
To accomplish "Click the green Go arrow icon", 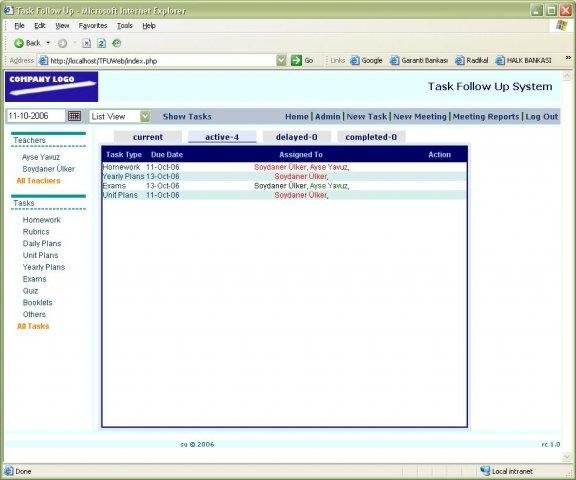I will (296, 61).
